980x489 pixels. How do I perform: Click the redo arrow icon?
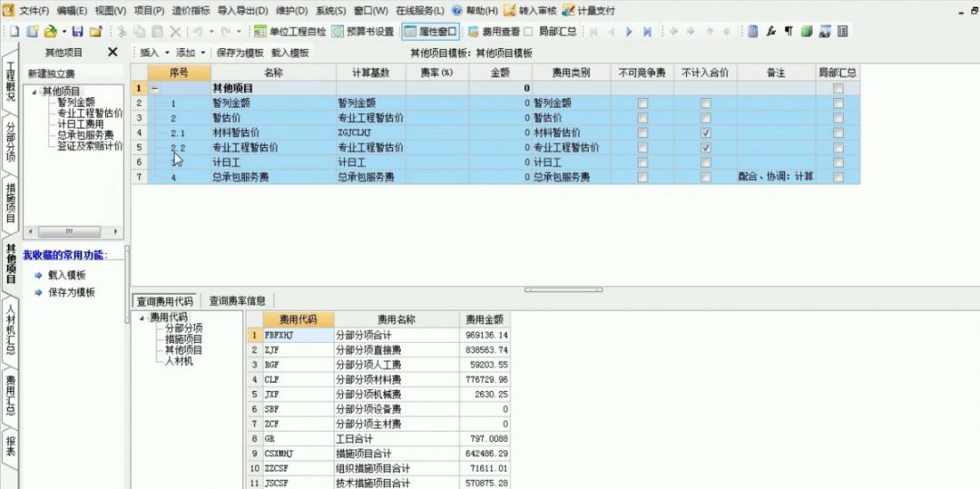pos(225,31)
